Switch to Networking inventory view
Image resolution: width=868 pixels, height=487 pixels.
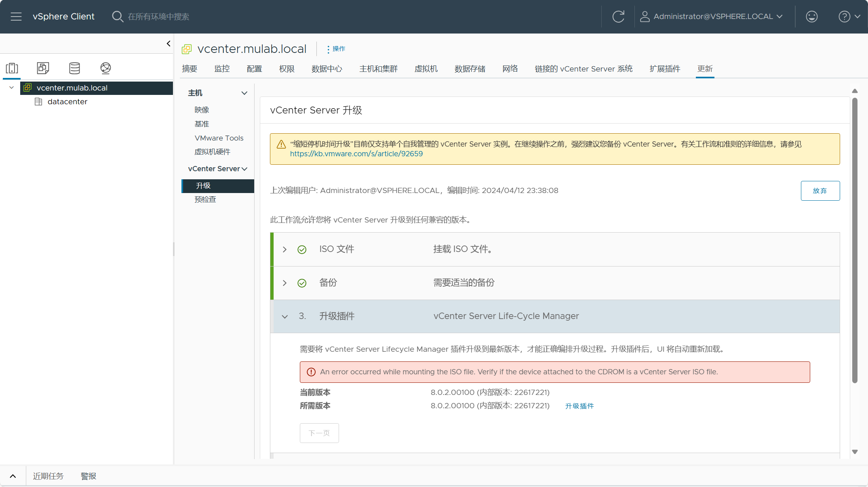[105, 68]
